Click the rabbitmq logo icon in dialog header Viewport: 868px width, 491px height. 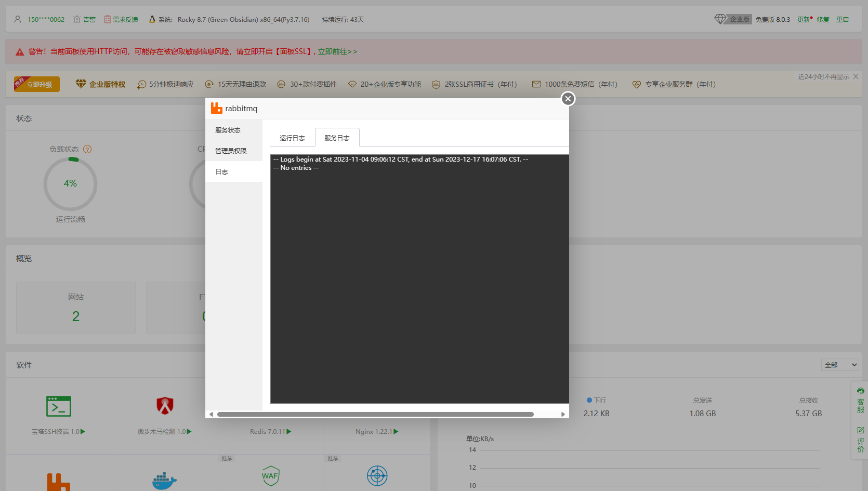point(216,108)
